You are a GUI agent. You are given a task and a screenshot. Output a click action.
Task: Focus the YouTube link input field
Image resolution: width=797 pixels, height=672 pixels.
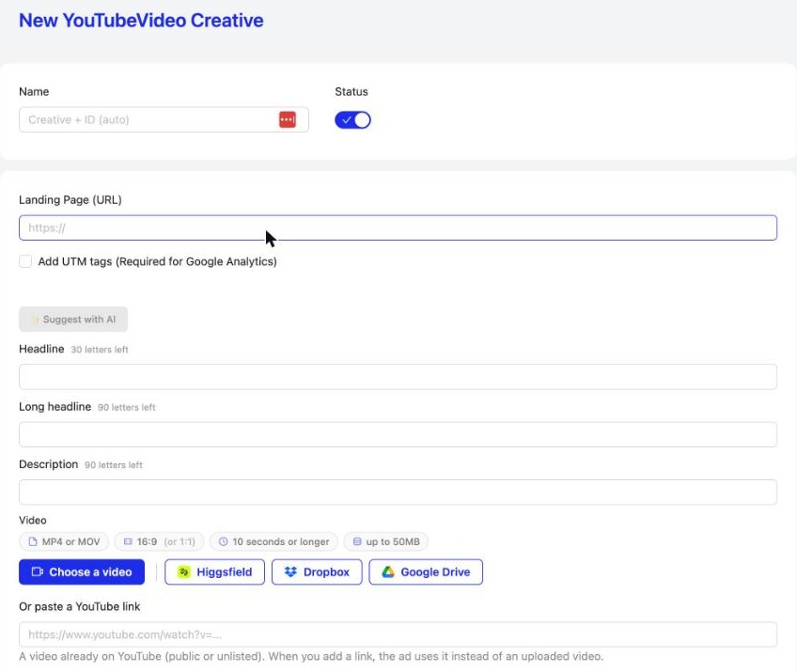(x=398, y=634)
